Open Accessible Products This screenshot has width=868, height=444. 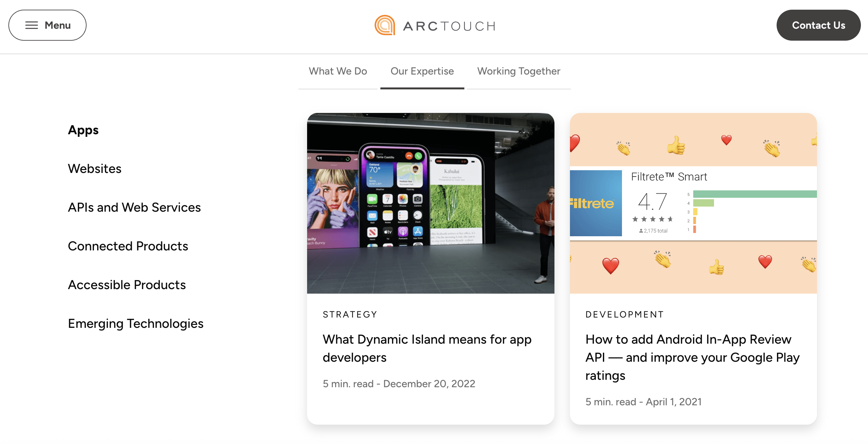[127, 285]
